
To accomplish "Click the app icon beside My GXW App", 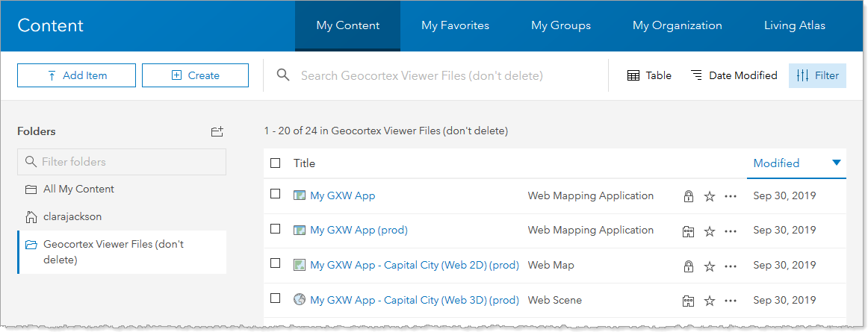I will pyautogui.click(x=300, y=195).
